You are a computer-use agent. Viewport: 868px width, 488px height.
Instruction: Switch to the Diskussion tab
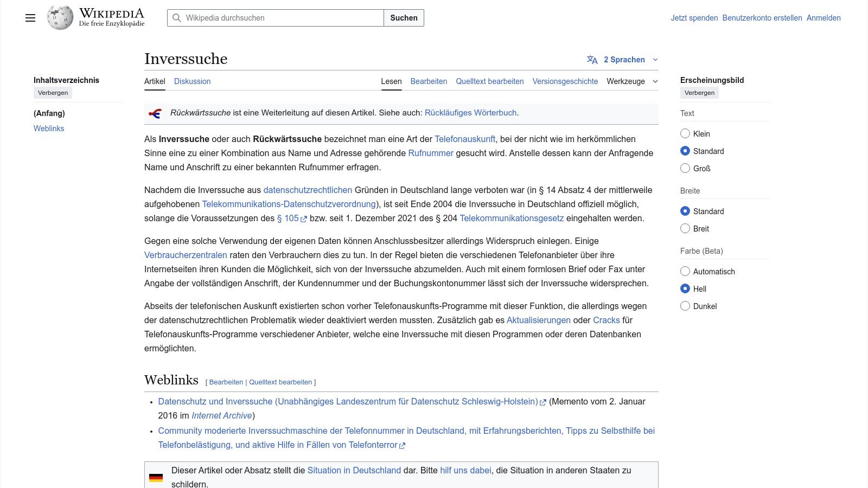pyautogui.click(x=192, y=81)
